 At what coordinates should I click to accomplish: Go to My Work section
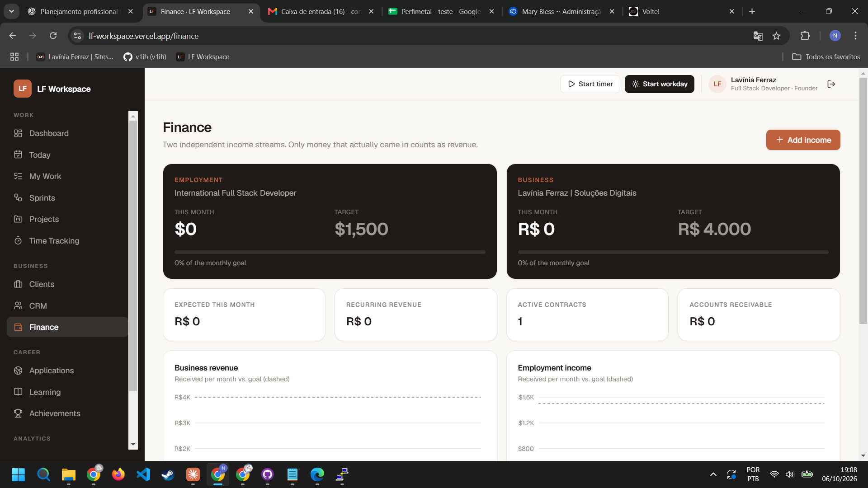click(67, 176)
